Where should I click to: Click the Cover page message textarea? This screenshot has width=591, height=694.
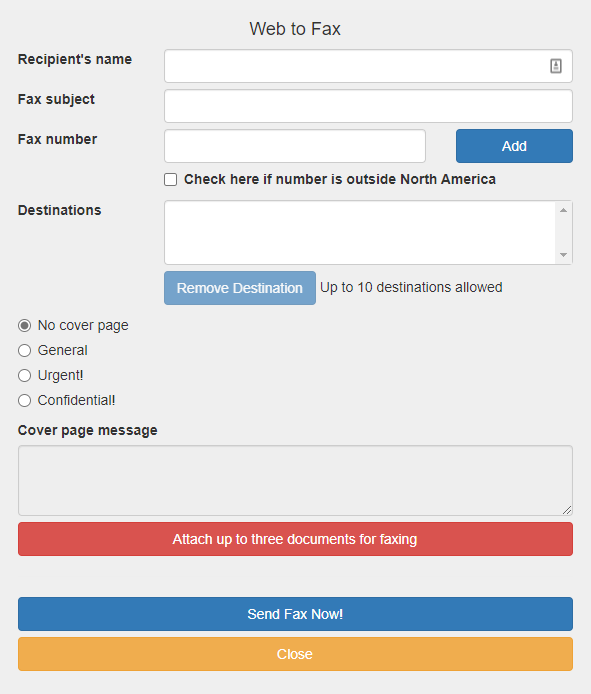click(295, 481)
